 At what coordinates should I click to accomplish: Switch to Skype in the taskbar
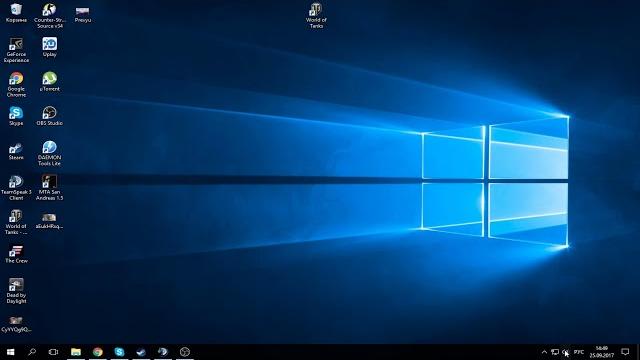[x=119, y=352]
